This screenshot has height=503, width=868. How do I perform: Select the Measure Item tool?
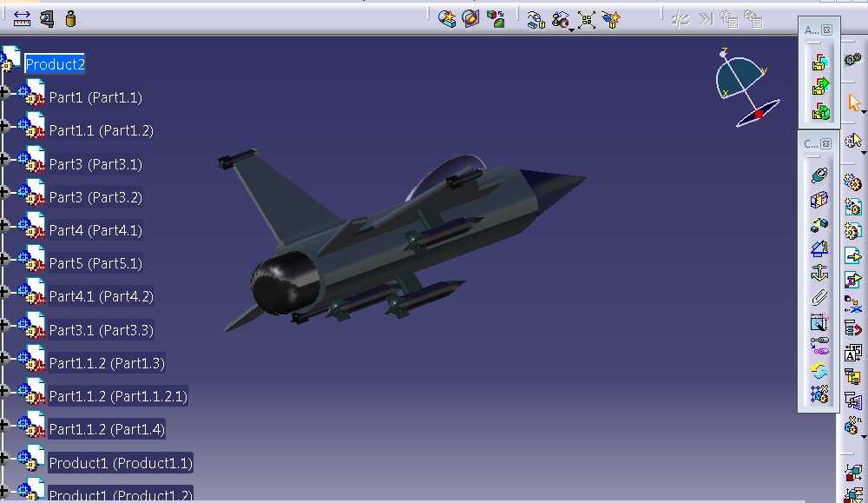coord(47,19)
